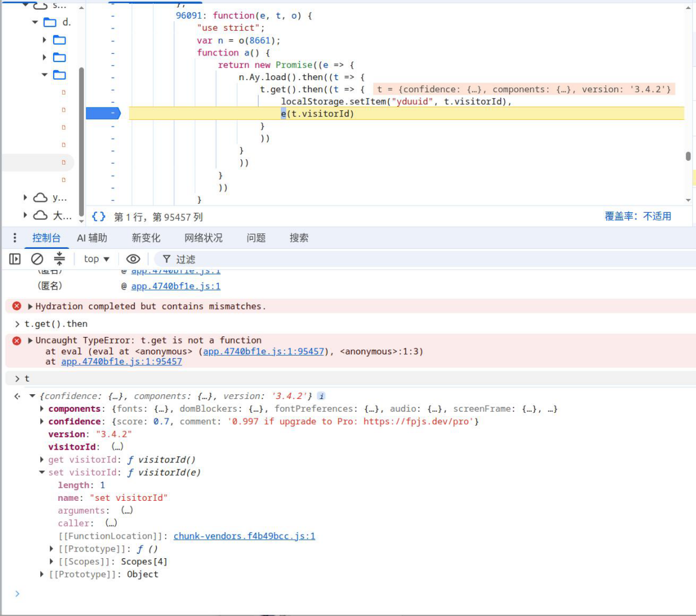Click the 第 1 行, 第 95457 列 position text
The height and width of the screenshot is (616, 696).
158,217
